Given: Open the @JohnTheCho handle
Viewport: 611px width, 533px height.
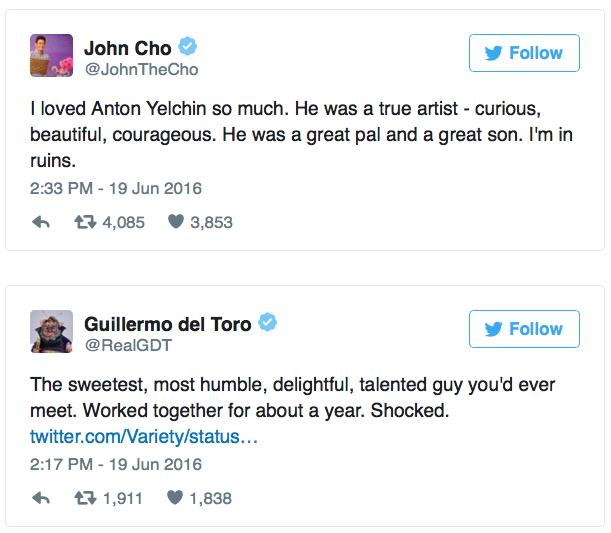Looking at the screenshot, I should tap(141, 69).
